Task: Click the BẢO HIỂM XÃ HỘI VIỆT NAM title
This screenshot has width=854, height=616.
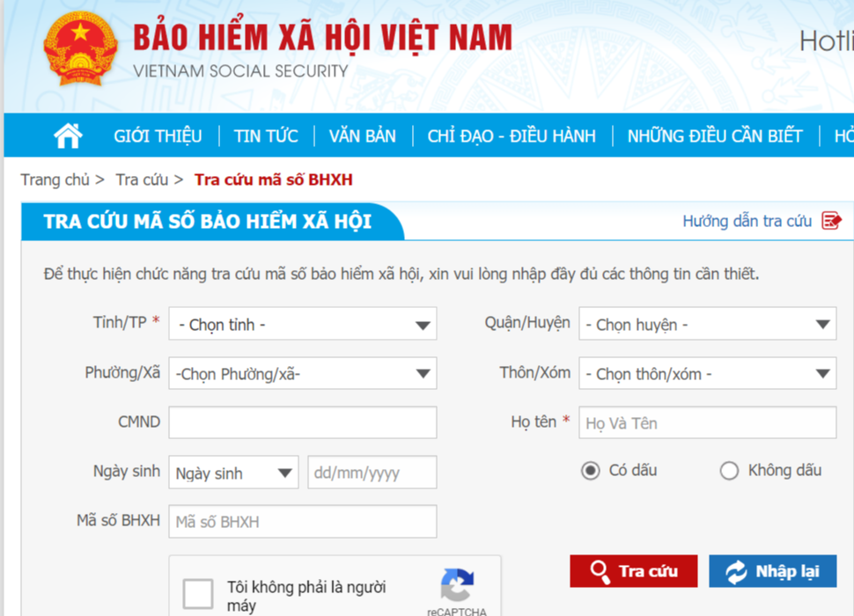Action: (323, 37)
